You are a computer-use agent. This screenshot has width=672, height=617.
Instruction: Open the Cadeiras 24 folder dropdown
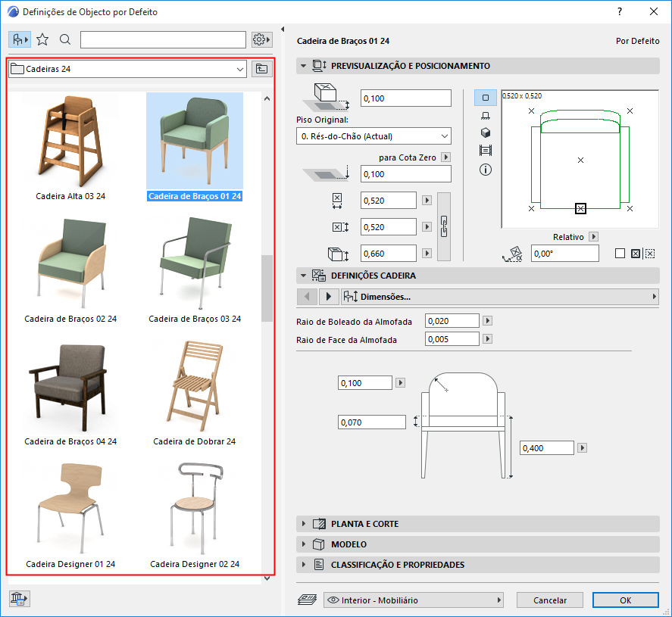pyautogui.click(x=127, y=69)
